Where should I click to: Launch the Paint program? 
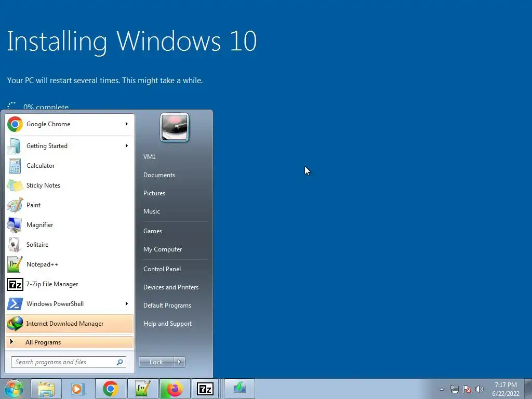point(70,205)
